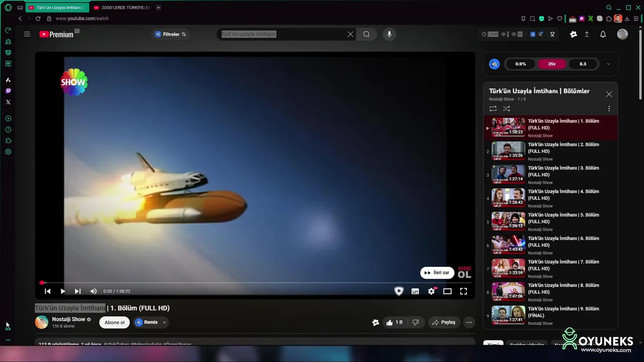Open browser downloads icon
Screen dimensions: 644x362
coord(627,19)
